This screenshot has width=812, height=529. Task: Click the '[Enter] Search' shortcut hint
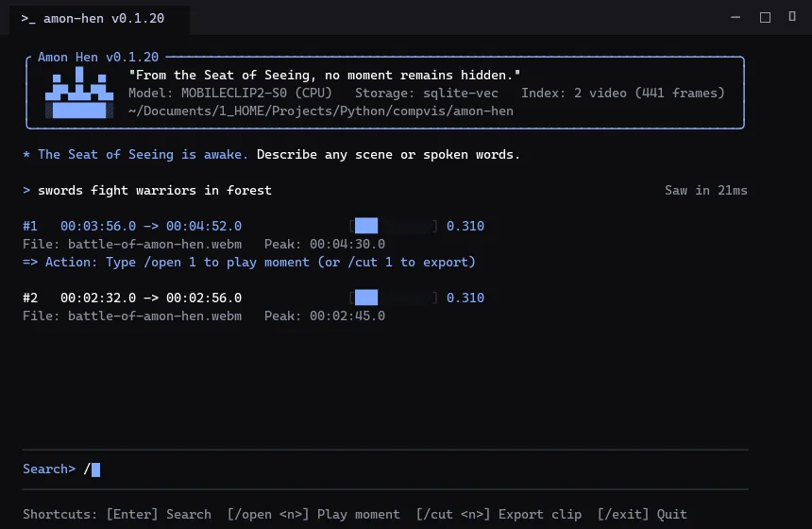coord(159,515)
